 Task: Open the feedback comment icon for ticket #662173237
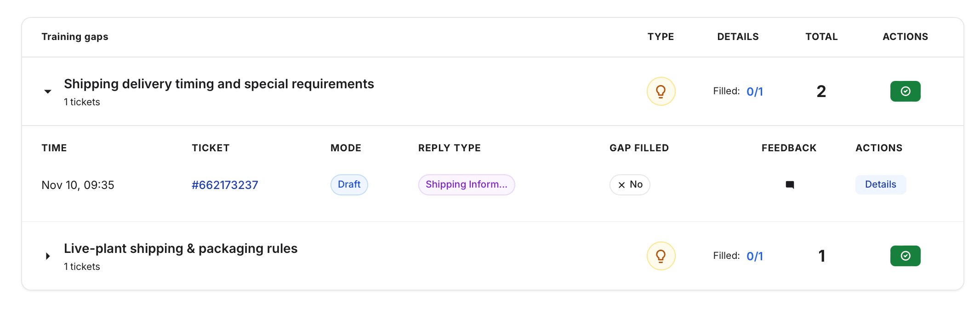790,184
